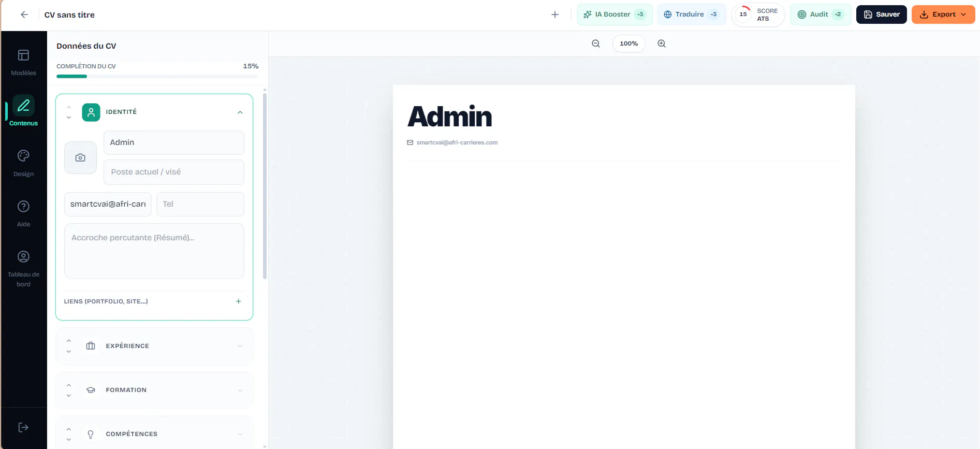This screenshot has width=980, height=449.
Task: Move Expérience section down
Action: 69,352
